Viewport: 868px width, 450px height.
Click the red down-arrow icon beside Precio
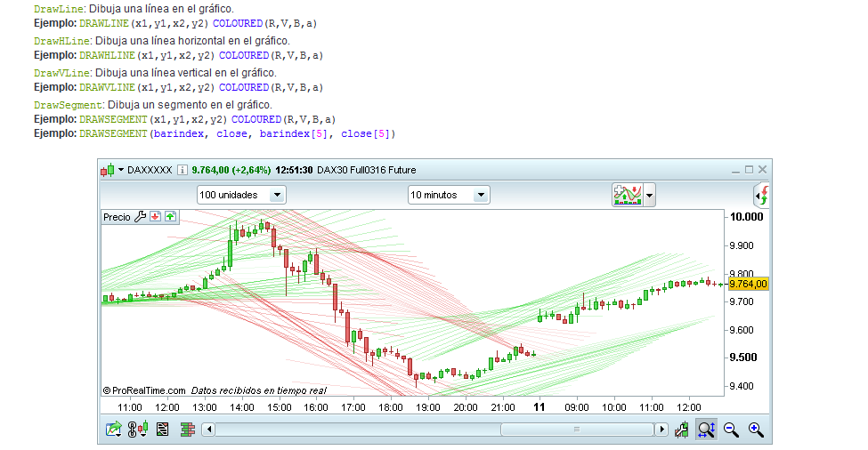click(x=156, y=217)
